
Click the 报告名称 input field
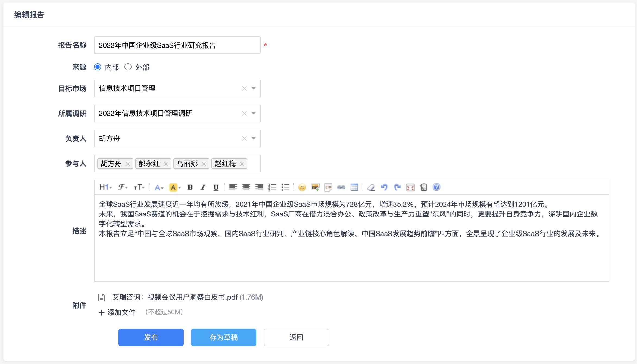click(x=177, y=45)
